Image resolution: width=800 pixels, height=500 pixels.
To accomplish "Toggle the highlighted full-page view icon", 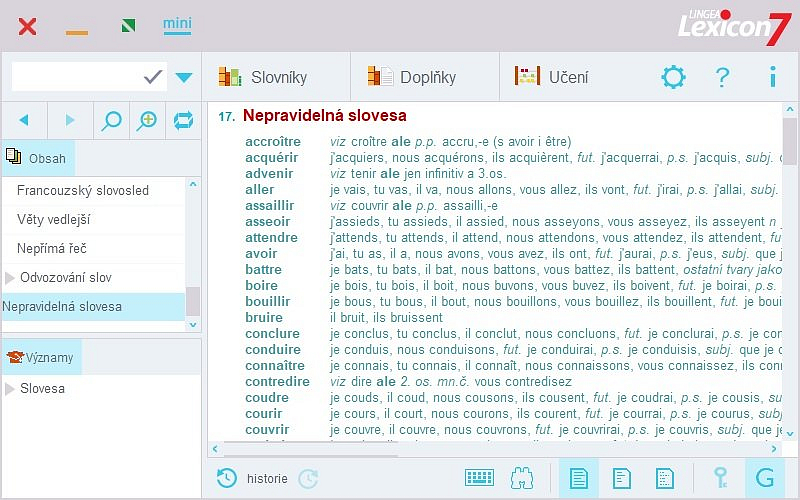I will tap(578, 478).
